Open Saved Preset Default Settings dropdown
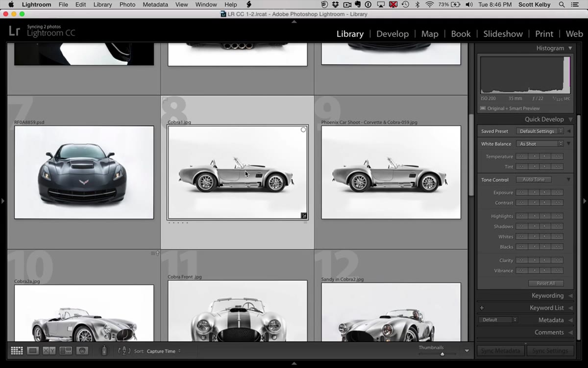This screenshot has height=368, width=588. (x=539, y=131)
